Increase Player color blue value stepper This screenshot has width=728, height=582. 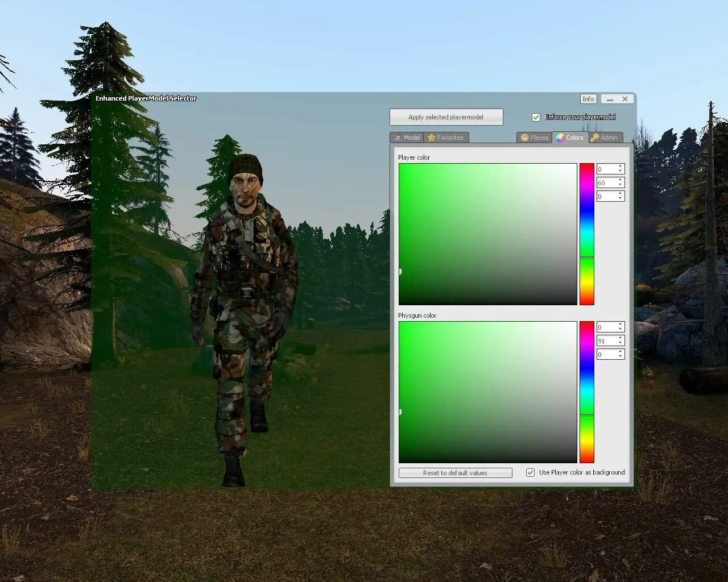tap(621, 194)
